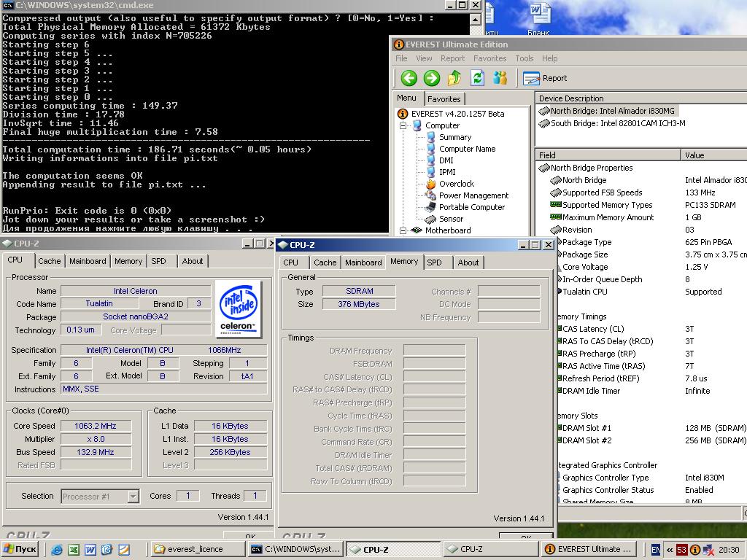Image resolution: width=747 pixels, height=560 pixels.
Task: Click the Power Management icon in tree
Action: point(430,195)
